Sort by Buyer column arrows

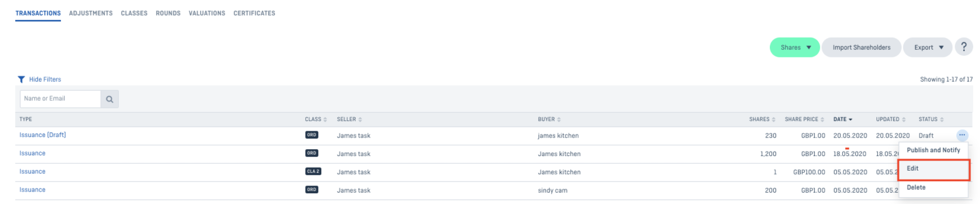[559, 119]
